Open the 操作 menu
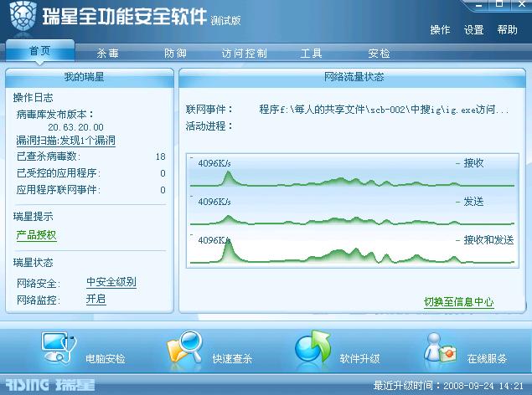The width and height of the screenshot is (532, 395). point(440,30)
